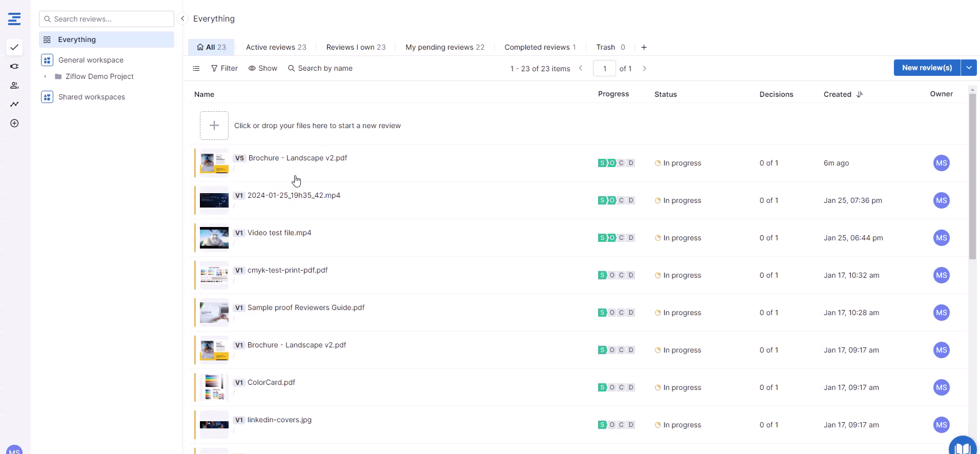The width and height of the screenshot is (980, 454).
Task: Click MS owner avatar for Video test file
Action: 941,238
